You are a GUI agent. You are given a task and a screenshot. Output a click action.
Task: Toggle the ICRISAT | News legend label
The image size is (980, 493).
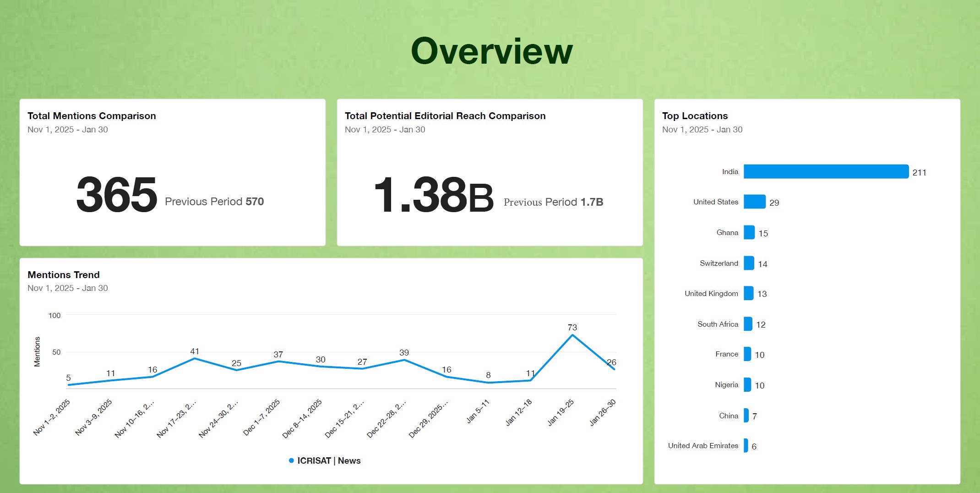point(329,460)
